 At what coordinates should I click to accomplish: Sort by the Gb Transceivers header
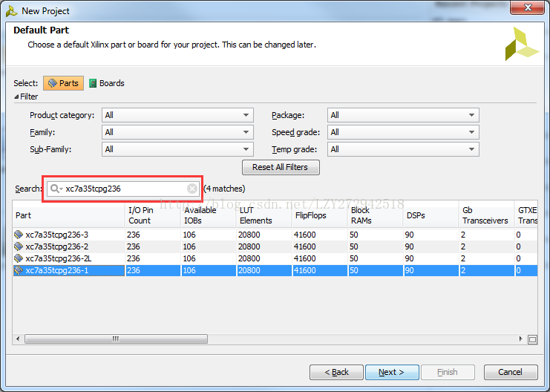[x=486, y=215]
